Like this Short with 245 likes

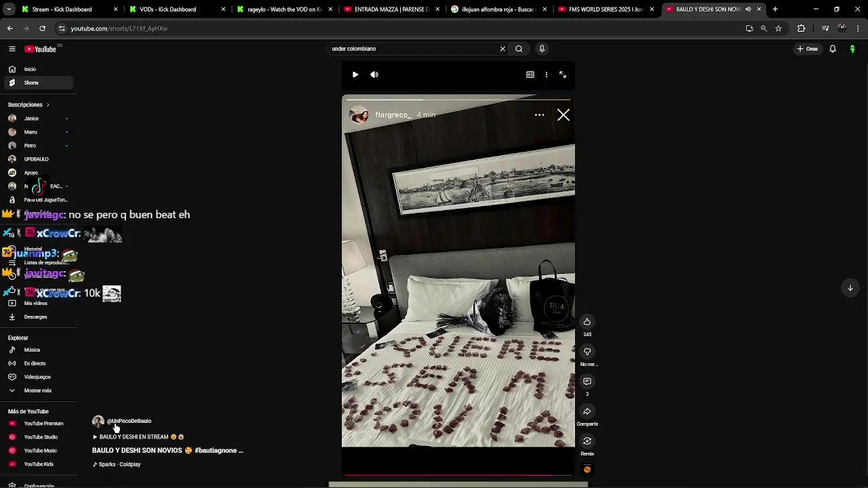click(587, 321)
